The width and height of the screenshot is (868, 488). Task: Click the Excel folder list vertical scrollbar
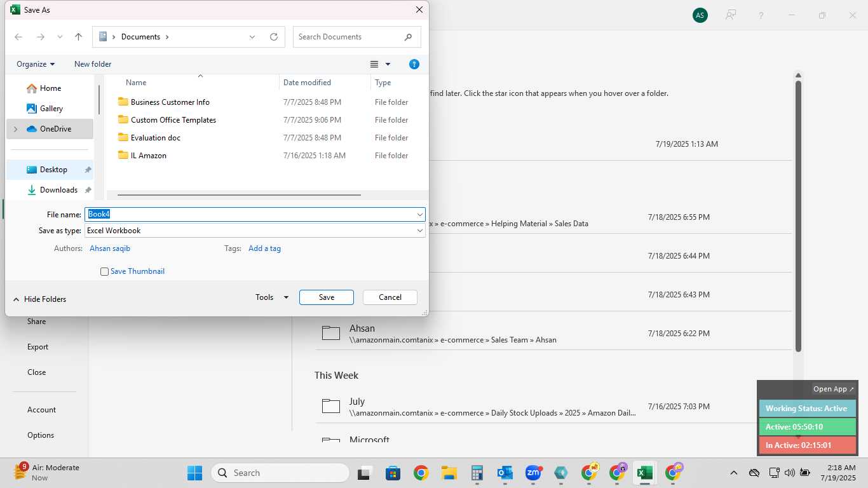click(798, 216)
